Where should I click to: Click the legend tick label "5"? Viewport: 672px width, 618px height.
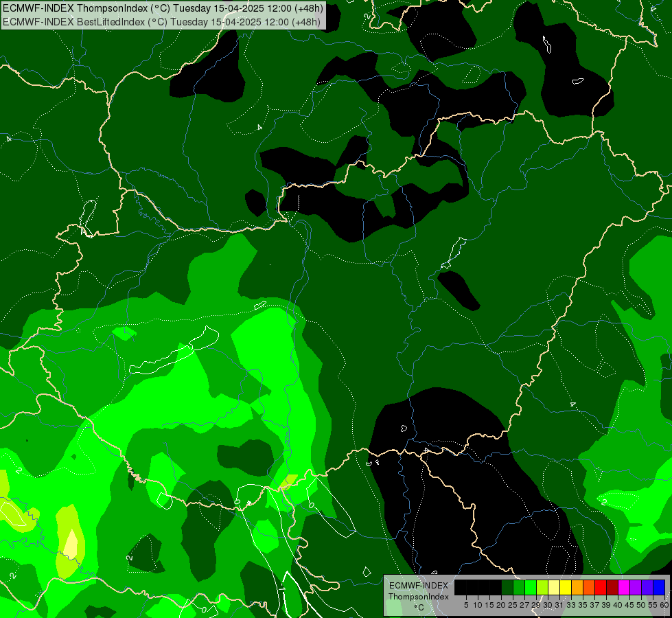tap(466, 605)
